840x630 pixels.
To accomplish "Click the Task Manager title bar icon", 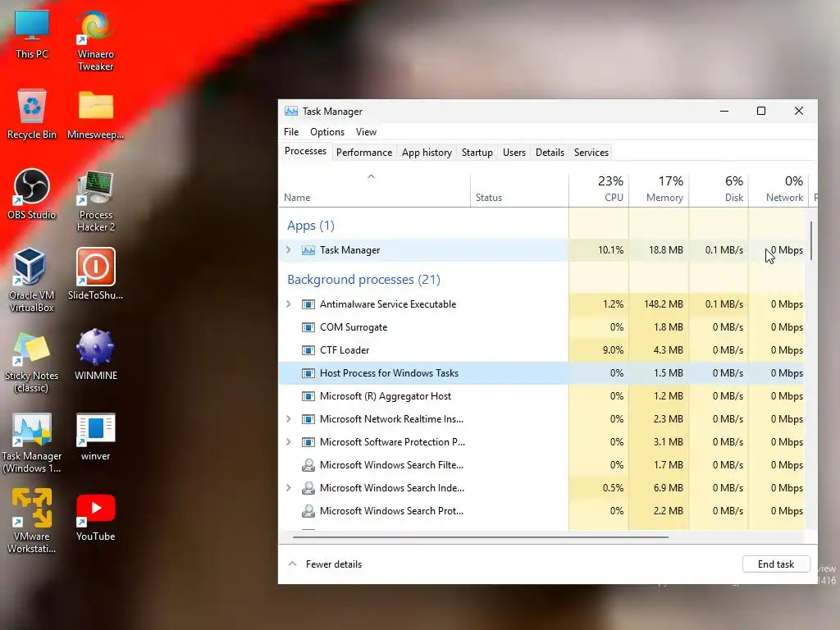I will (x=291, y=111).
